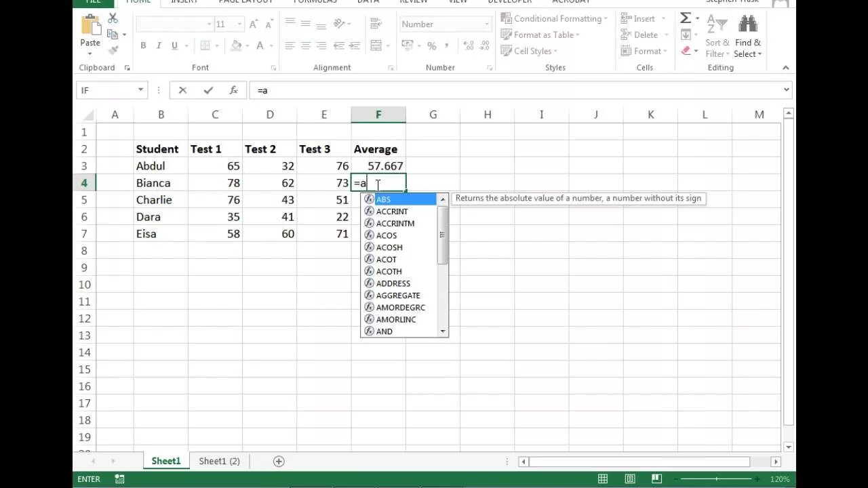Open Find & Select dropdown

point(747,35)
